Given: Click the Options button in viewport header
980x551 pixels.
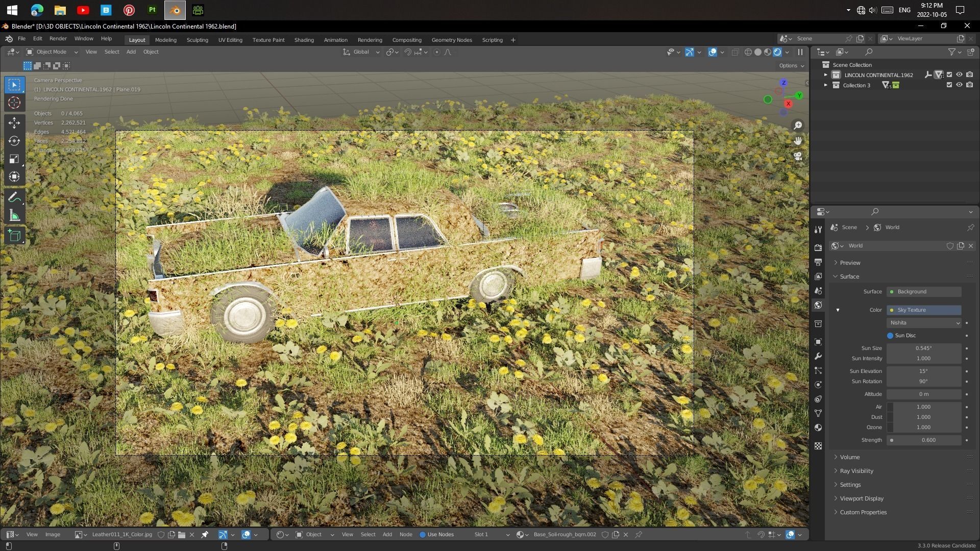Looking at the screenshot, I should [791, 65].
